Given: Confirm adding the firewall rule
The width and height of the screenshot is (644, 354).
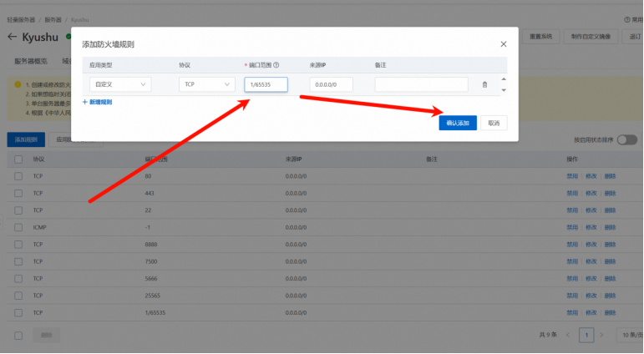Looking at the screenshot, I should tap(458, 123).
